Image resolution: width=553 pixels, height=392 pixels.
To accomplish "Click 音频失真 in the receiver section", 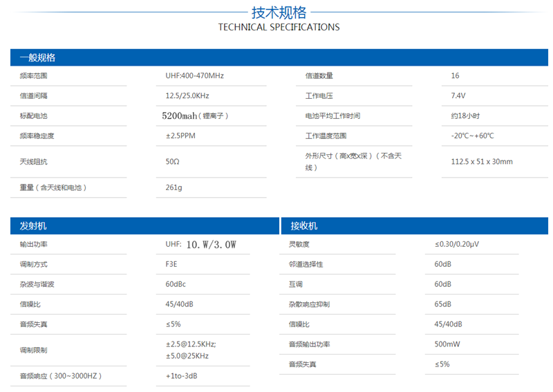I will click(x=303, y=365).
